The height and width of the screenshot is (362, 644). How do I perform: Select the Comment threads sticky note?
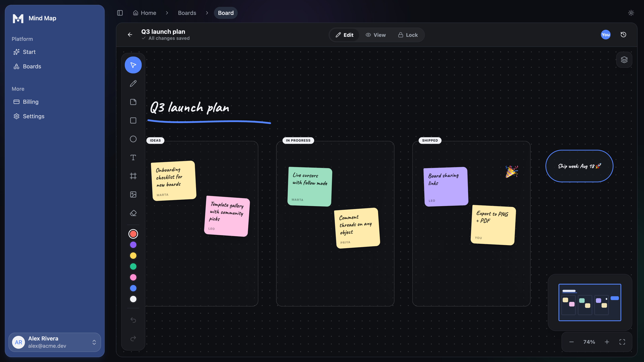click(x=357, y=228)
